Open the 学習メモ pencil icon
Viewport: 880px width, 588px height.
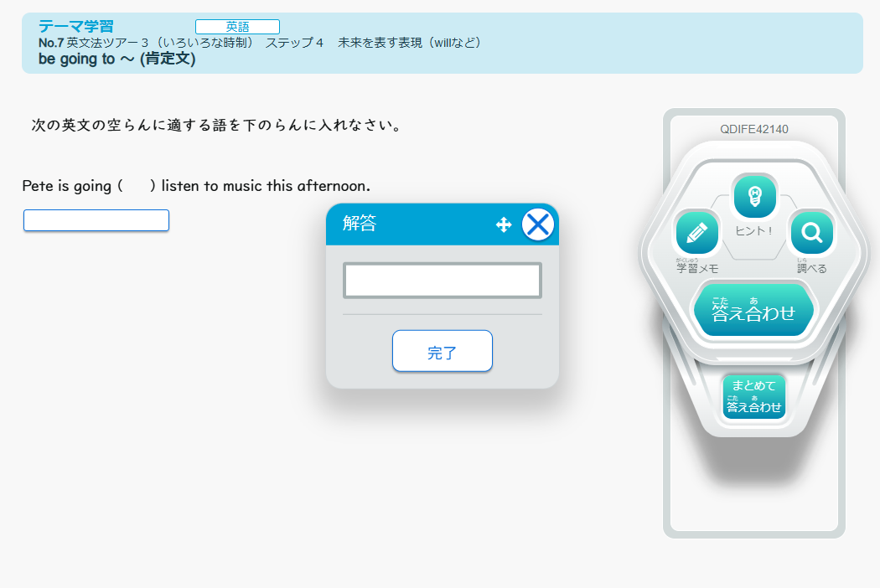pos(696,233)
